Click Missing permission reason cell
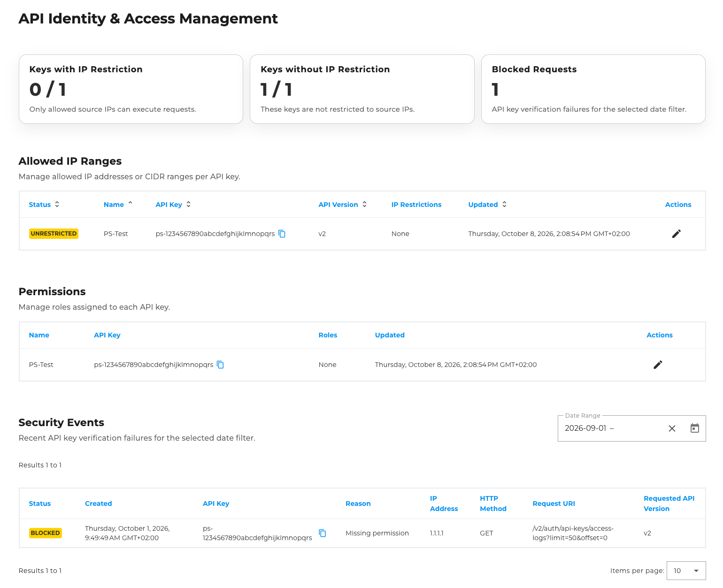Image resolution: width=723 pixels, height=588 pixels. click(377, 533)
